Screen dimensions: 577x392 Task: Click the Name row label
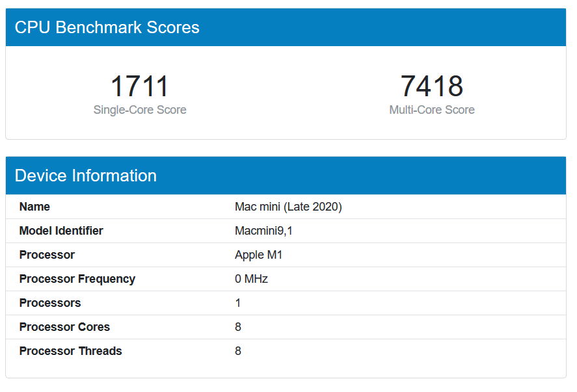(x=34, y=207)
